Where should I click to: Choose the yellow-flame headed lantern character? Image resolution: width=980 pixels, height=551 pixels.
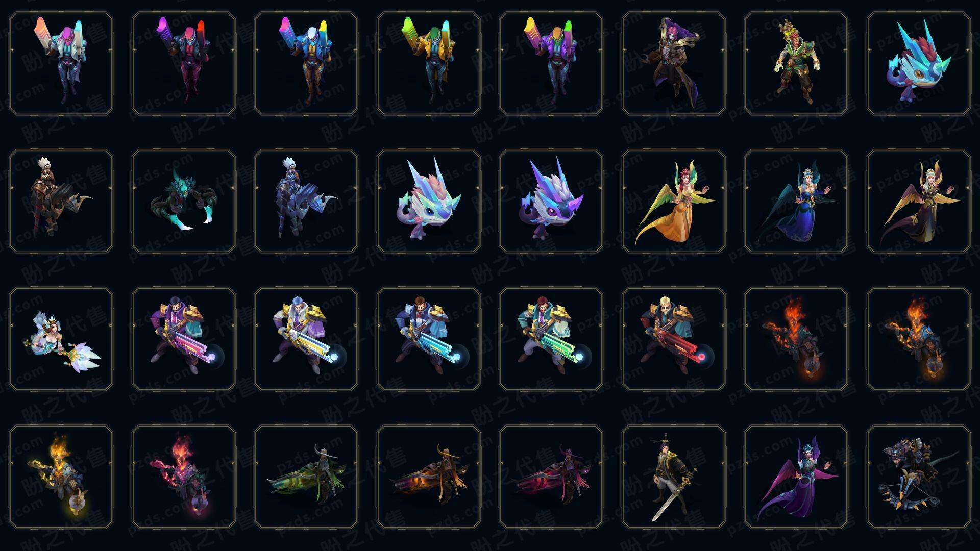[61, 477]
